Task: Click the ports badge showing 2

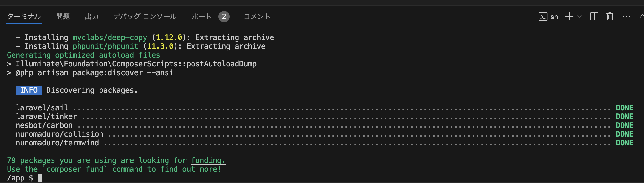Action: 224,17
